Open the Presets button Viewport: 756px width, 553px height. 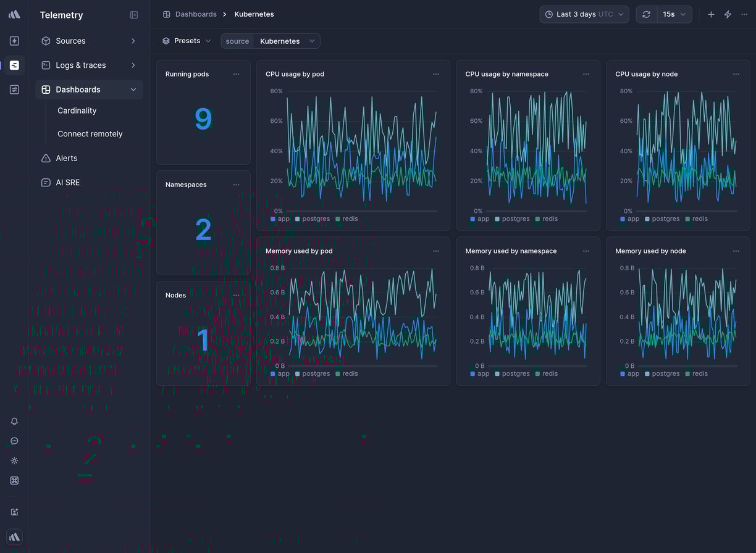pos(187,41)
